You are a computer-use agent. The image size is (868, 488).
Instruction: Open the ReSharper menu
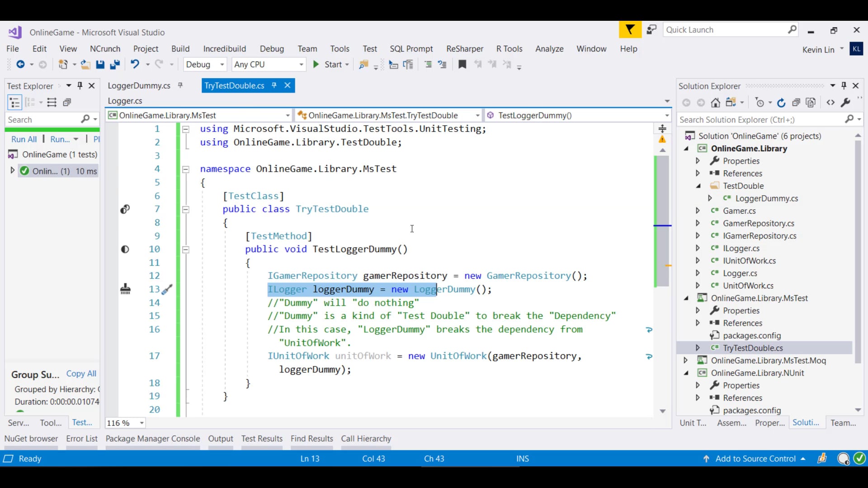point(464,49)
